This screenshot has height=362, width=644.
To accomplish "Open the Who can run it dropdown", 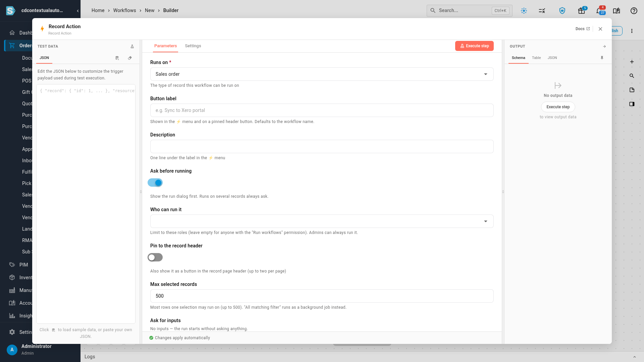I will coord(322,221).
